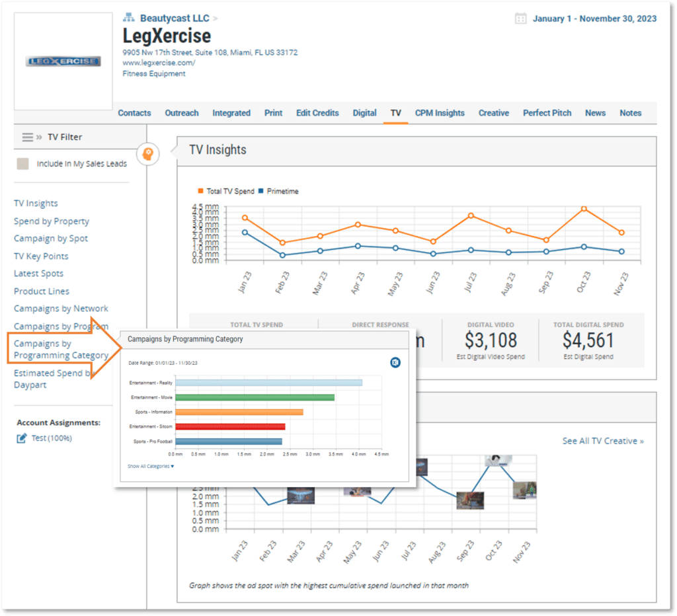Image resolution: width=677 pixels, height=616 pixels.
Task: Click the LegXercise logo image
Action: point(63,61)
